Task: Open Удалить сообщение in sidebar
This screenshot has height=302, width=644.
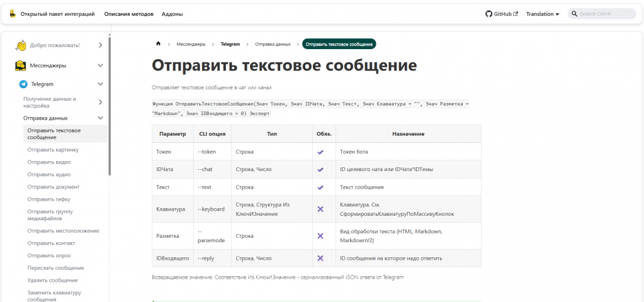Action: coord(53,280)
